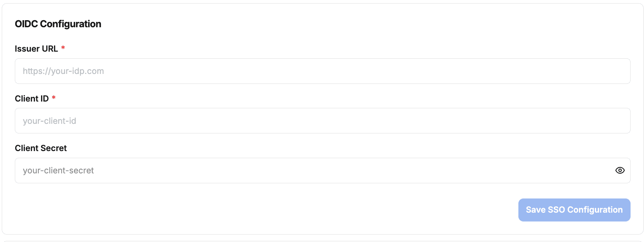Show the client secret with eye icon
The width and height of the screenshot is (644, 242).
click(x=620, y=171)
